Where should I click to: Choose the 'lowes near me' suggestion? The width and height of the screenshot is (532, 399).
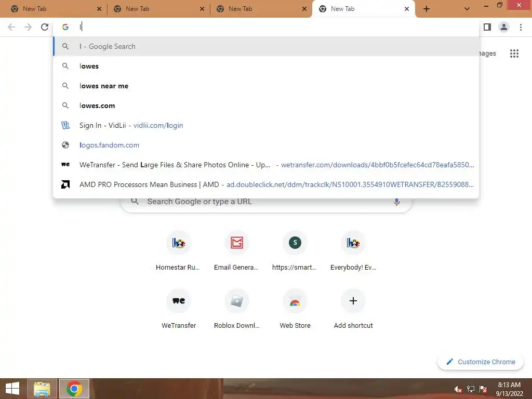266,86
